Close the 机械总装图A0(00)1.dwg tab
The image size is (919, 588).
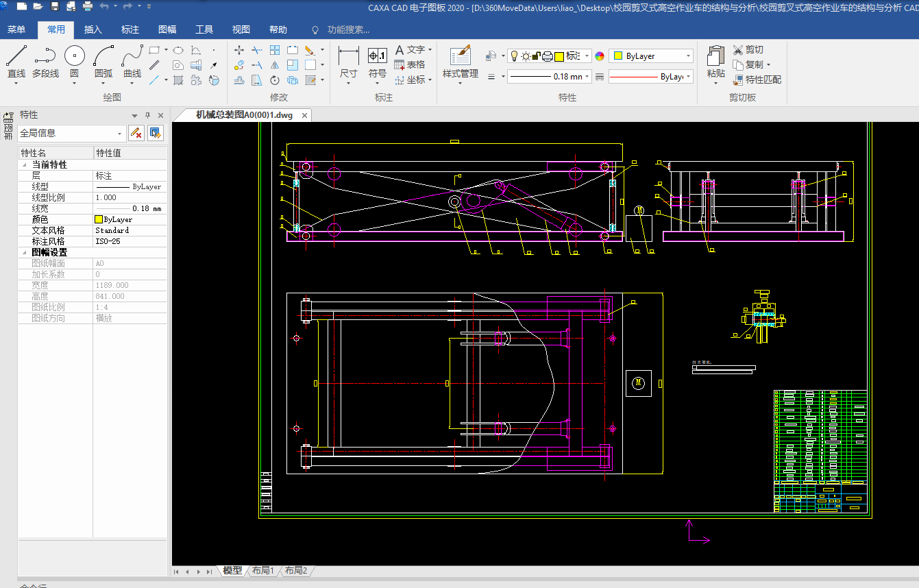pos(304,115)
